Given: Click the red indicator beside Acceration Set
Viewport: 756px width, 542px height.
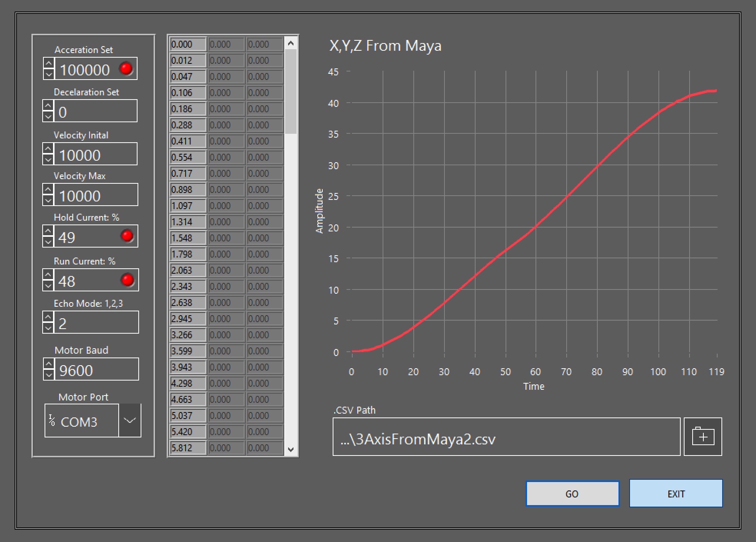Looking at the screenshot, I should [x=126, y=69].
